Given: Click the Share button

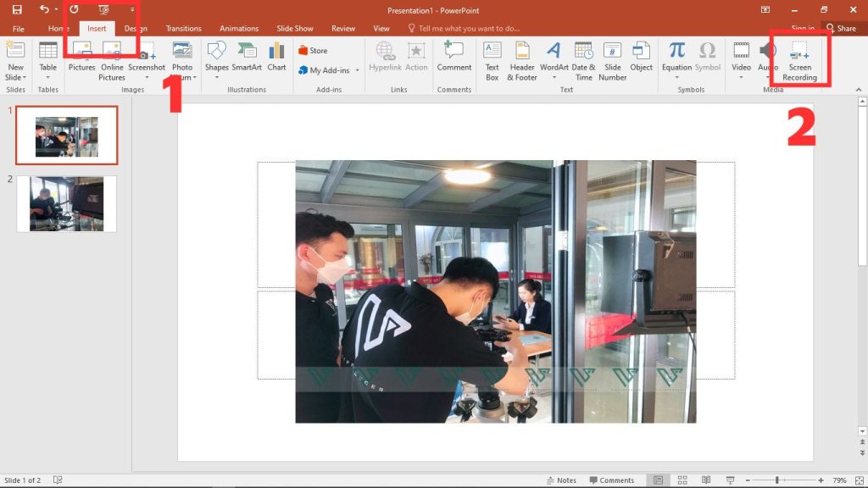Looking at the screenshot, I should [x=841, y=28].
